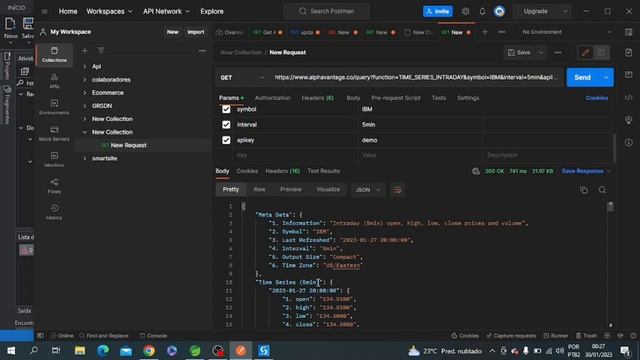The width and height of the screenshot is (640, 360).
Task: Open Chrome from the taskbar
Action: tap(149, 351)
